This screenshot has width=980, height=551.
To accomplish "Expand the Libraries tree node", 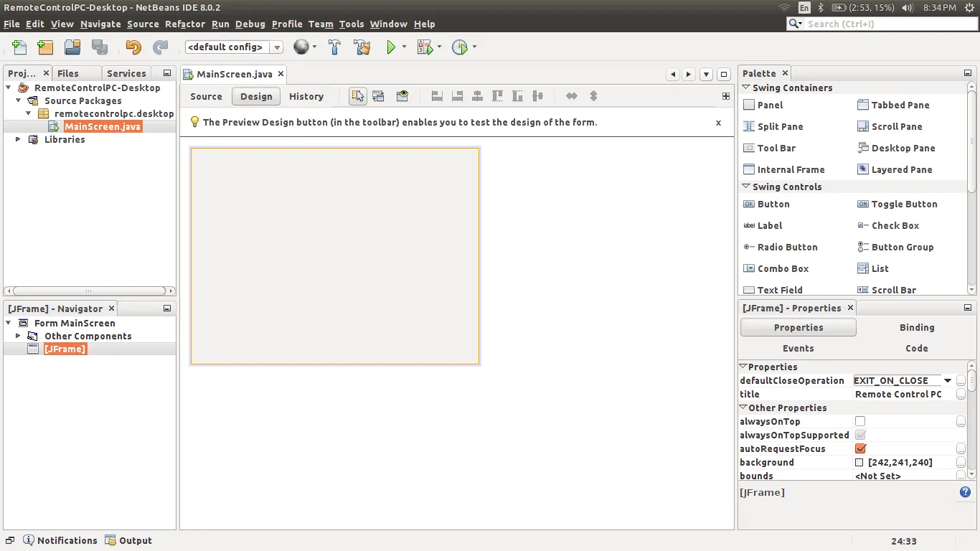I will tap(19, 139).
